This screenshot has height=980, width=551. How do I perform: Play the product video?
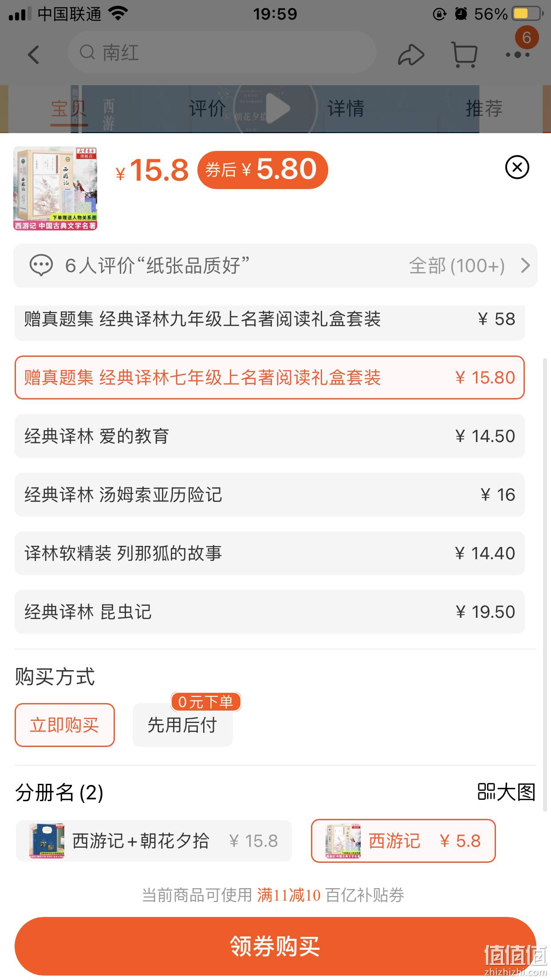(x=275, y=108)
